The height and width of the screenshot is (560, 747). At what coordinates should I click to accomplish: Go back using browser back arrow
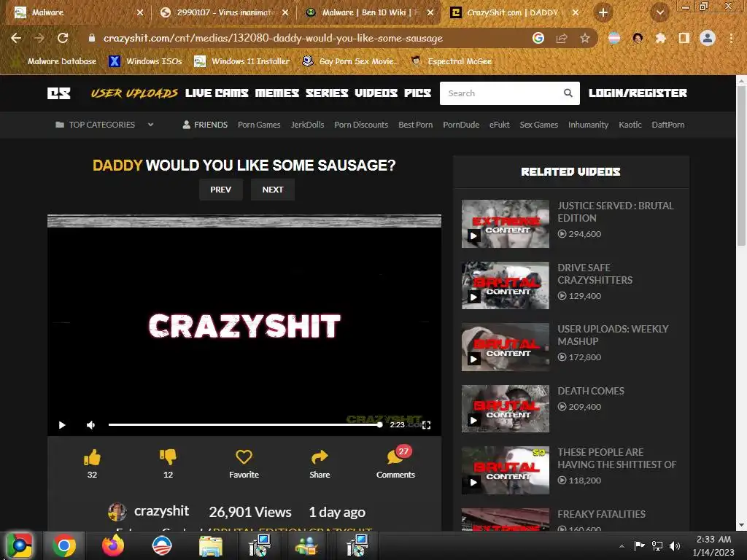click(16, 38)
